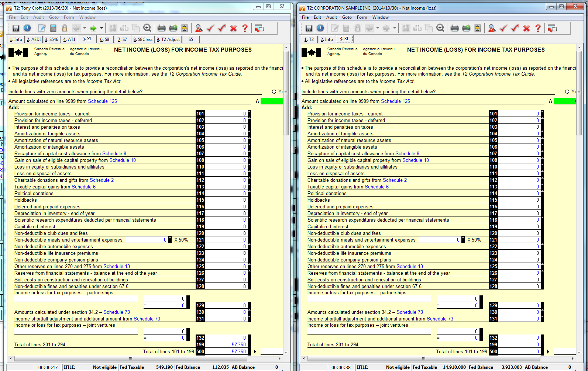The image size is (588, 371).
Task: Open the back arrow dropdown in Tony Croft window
Action: tap(85, 28)
